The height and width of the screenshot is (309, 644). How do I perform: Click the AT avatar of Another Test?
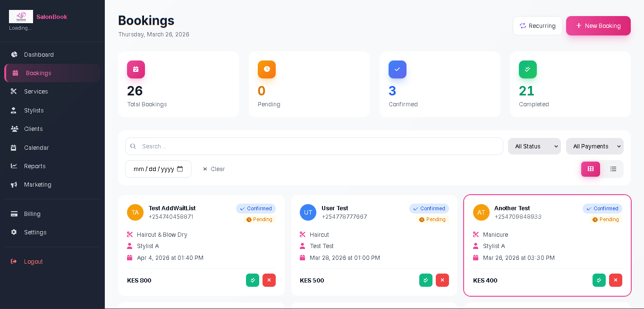point(481,212)
